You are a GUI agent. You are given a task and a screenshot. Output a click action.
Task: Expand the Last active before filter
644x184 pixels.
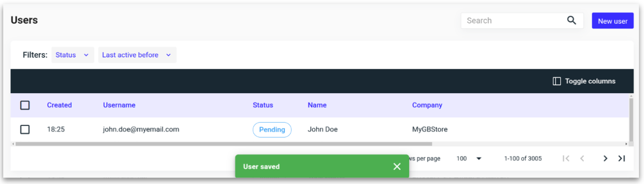tap(137, 55)
